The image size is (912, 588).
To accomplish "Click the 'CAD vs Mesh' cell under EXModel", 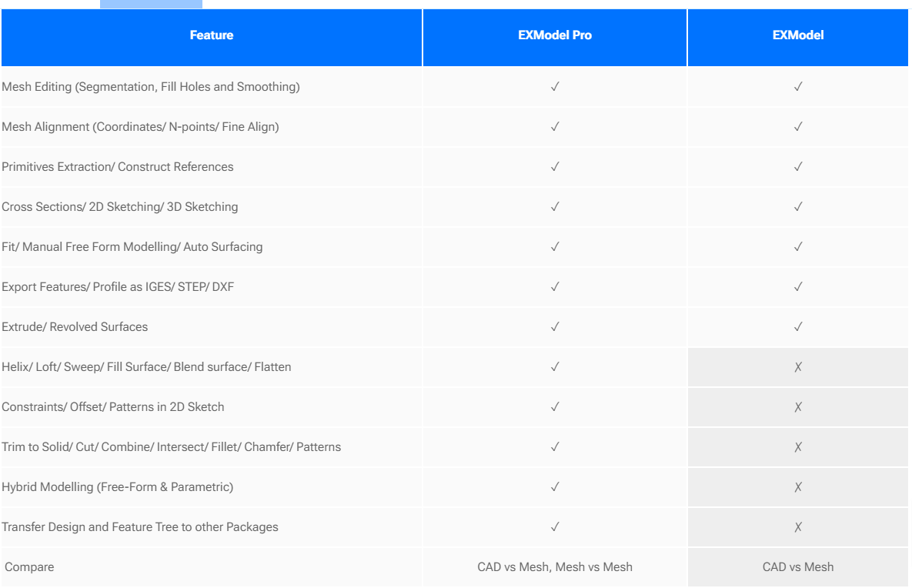I will (x=798, y=567).
